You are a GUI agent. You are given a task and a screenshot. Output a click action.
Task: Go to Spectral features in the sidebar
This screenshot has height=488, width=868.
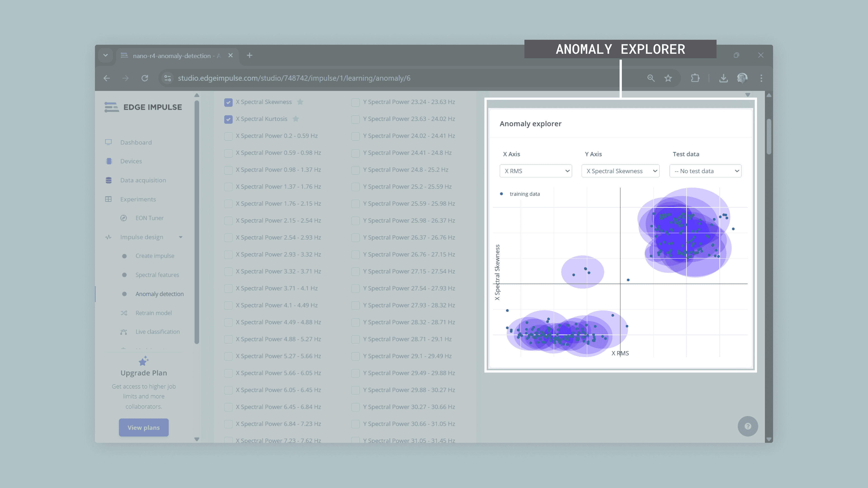pyautogui.click(x=157, y=275)
